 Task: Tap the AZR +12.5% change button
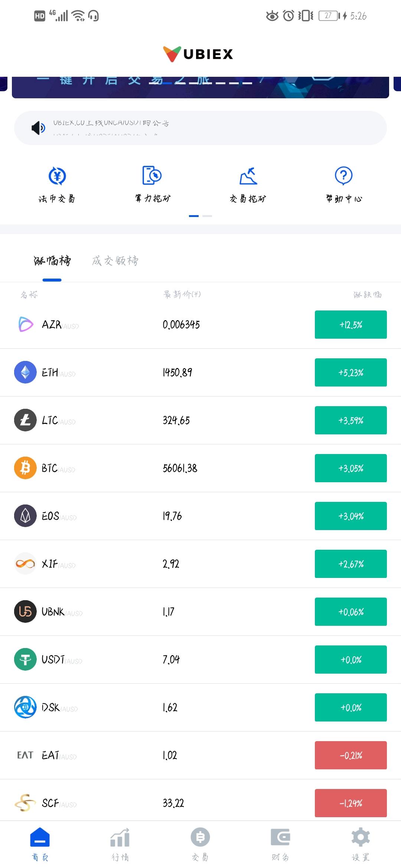pos(350,325)
